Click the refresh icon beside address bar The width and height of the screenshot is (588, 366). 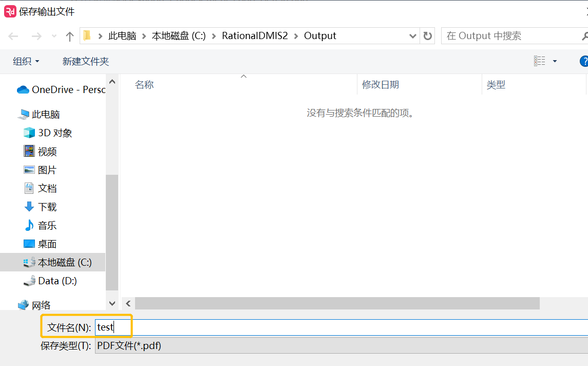(x=427, y=36)
